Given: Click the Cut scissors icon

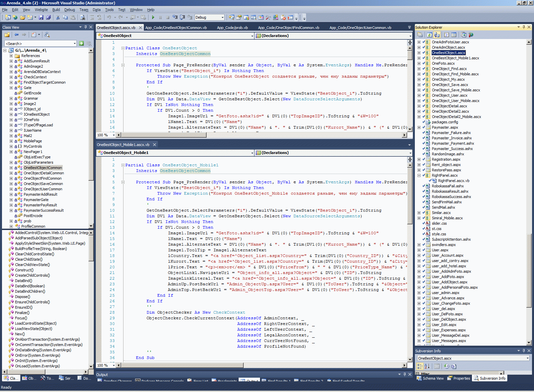Looking at the screenshot, I should [58, 17].
